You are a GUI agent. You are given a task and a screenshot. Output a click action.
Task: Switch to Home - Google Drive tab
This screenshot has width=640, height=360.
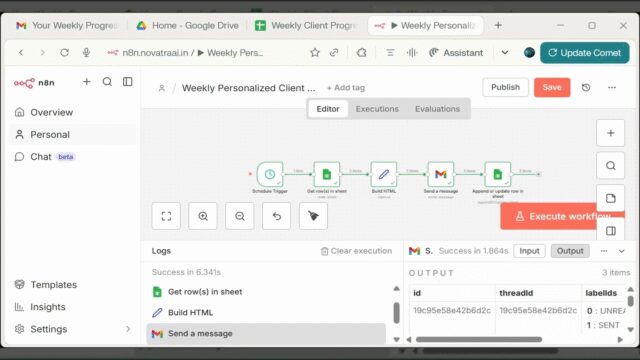[187, 25]
